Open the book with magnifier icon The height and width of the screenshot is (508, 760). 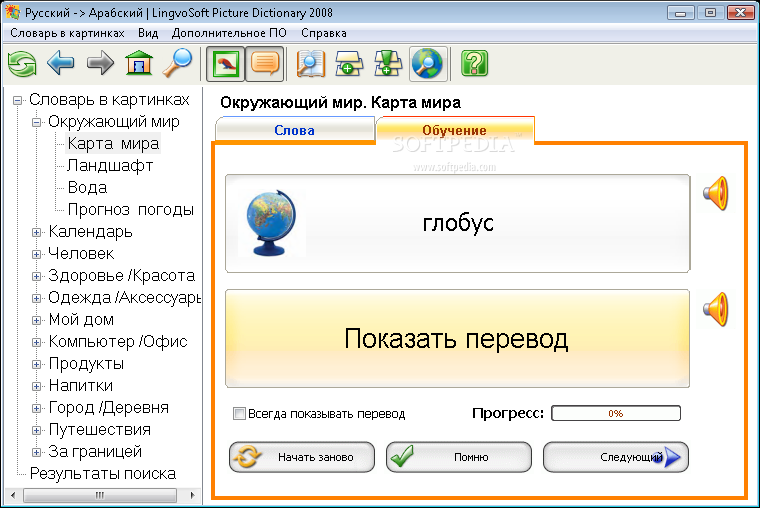[x=310, y=64]
